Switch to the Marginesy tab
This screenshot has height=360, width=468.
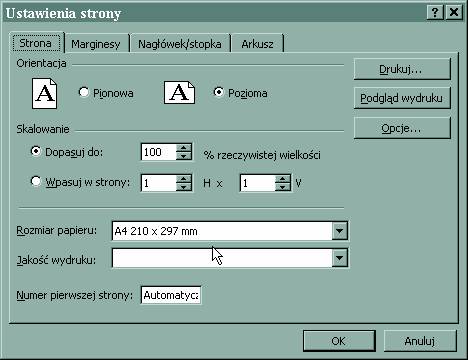click(x=96, y=44)
